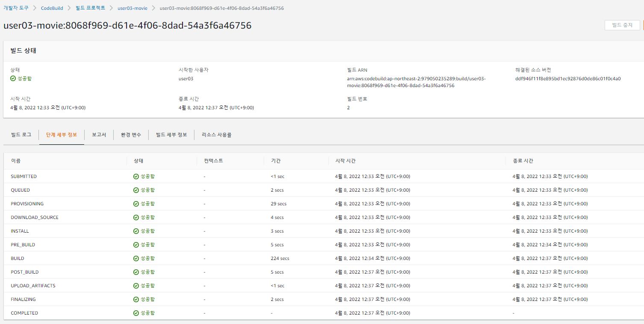This screenshot has width=644, height=324.
Task: Switch to the 보고서 tab
Action: coord(99,135)
